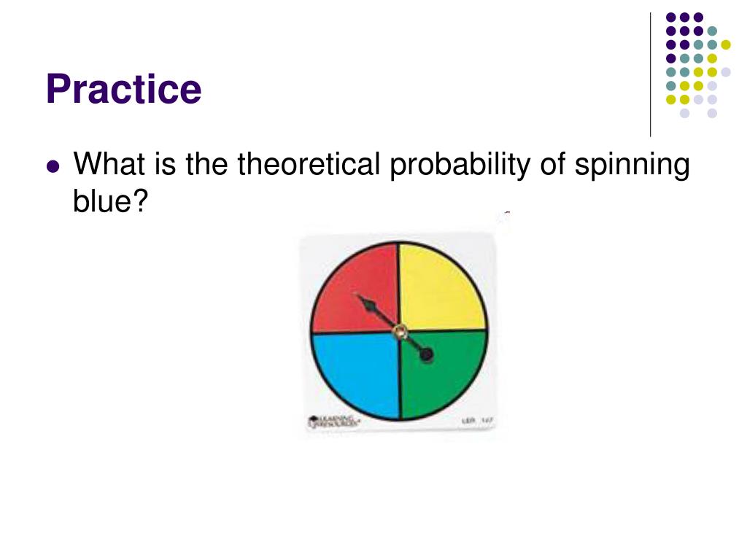Click the bottom-right lavender decorative dot
Viewport: 747px width, 560px height.
click(712, 113)
